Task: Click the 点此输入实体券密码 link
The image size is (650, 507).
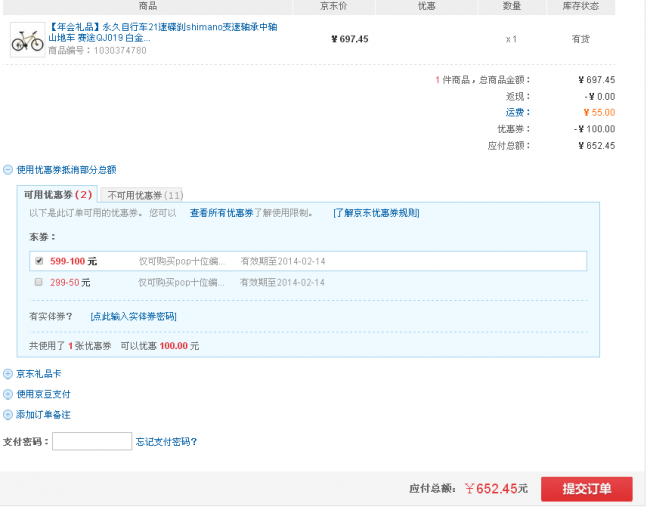Action: 133,316
